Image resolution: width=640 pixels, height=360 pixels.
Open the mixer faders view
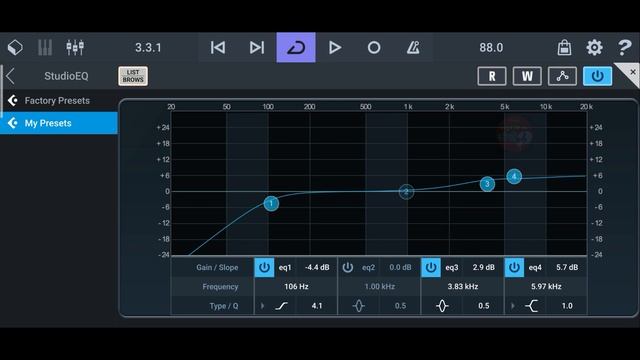75,47
